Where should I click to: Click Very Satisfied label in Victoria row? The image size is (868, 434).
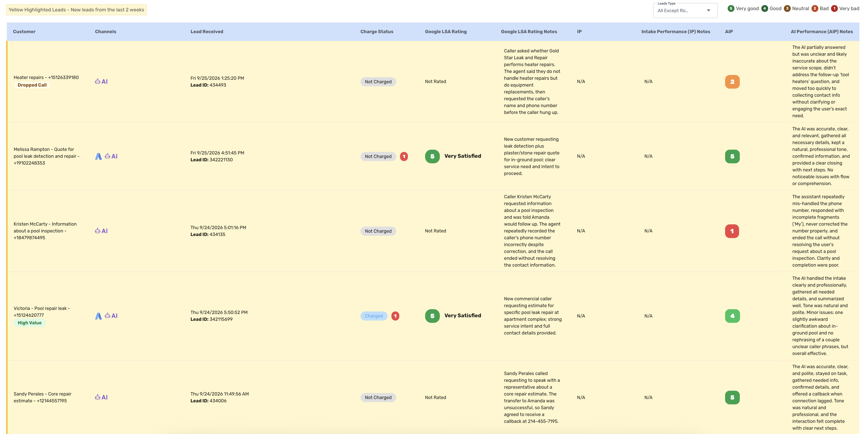(x=463, y=315)
